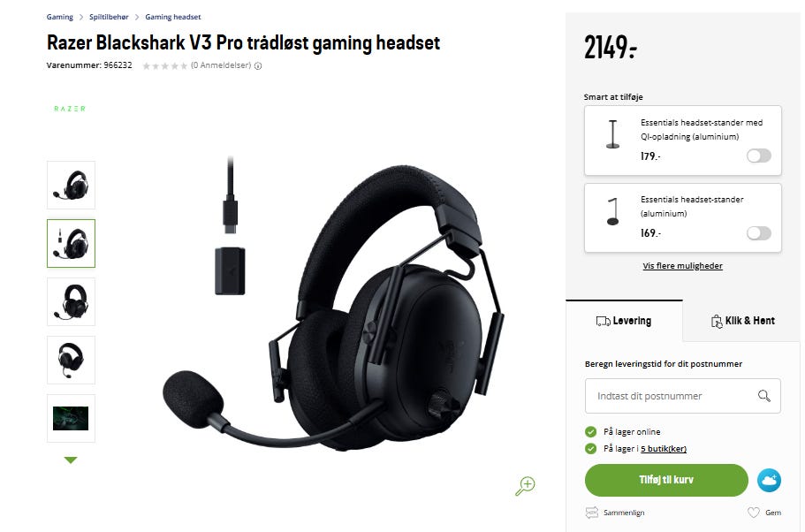Click the search icon in the postnummer field

(764, 395)
